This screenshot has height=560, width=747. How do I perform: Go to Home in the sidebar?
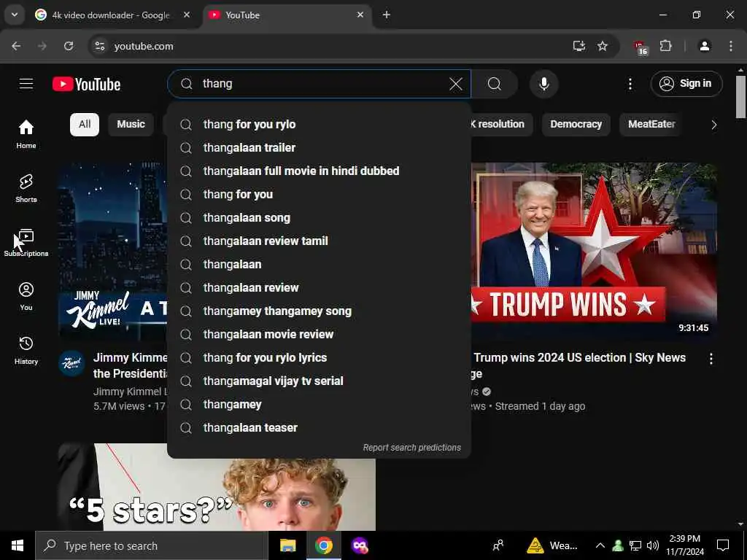pos(26,134)
